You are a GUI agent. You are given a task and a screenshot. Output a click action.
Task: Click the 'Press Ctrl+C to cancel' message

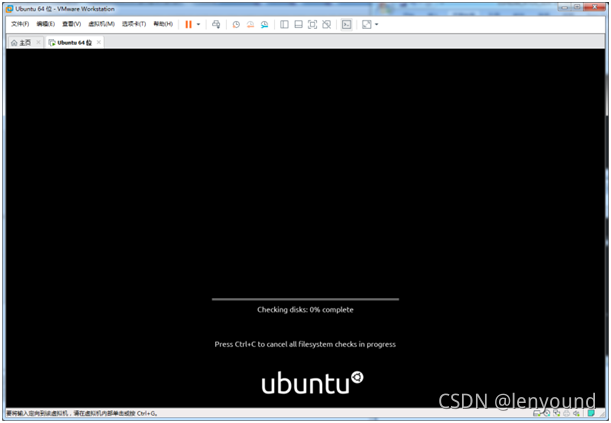click(305, 344)
